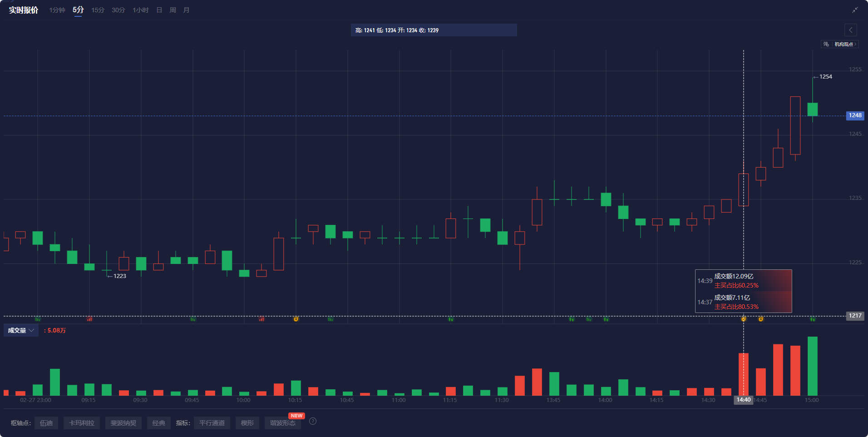Click the green volume indicator icon near 09:45
Image resolution: width=868 pixels, height=437 pixels.
click(192, 319)
